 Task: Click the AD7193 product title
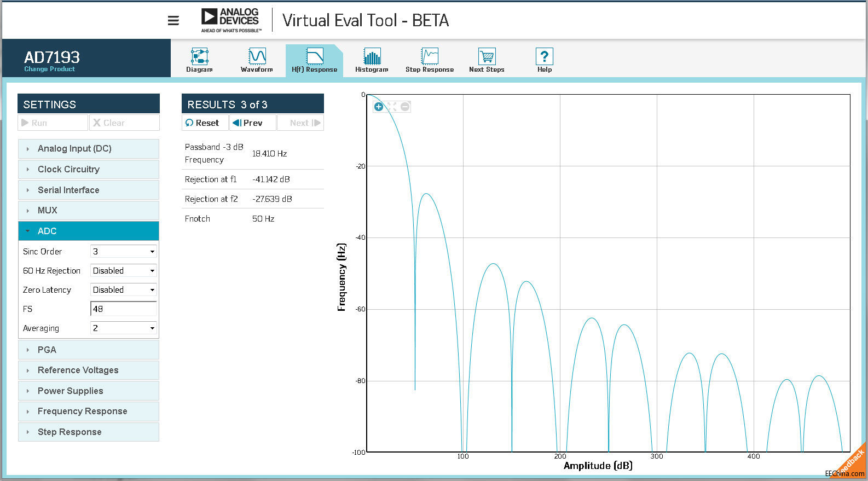point(52,57)
